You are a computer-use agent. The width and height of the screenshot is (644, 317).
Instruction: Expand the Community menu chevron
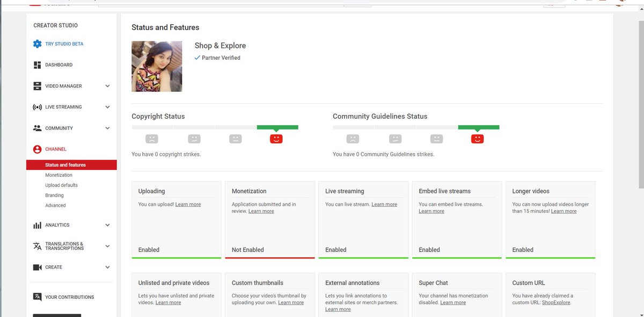pos(107,128)
